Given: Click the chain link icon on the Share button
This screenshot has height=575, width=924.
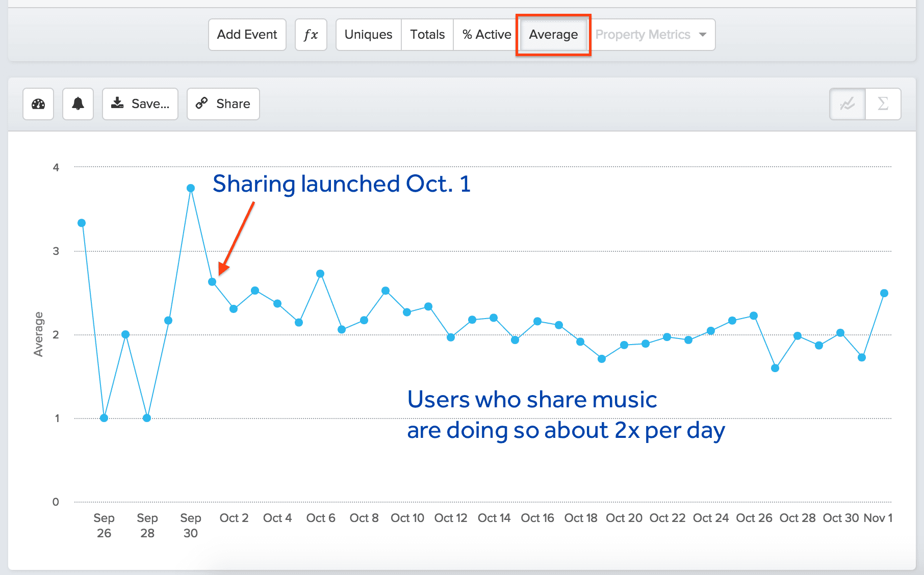Looking at the screenshot, I should point(202,103).
